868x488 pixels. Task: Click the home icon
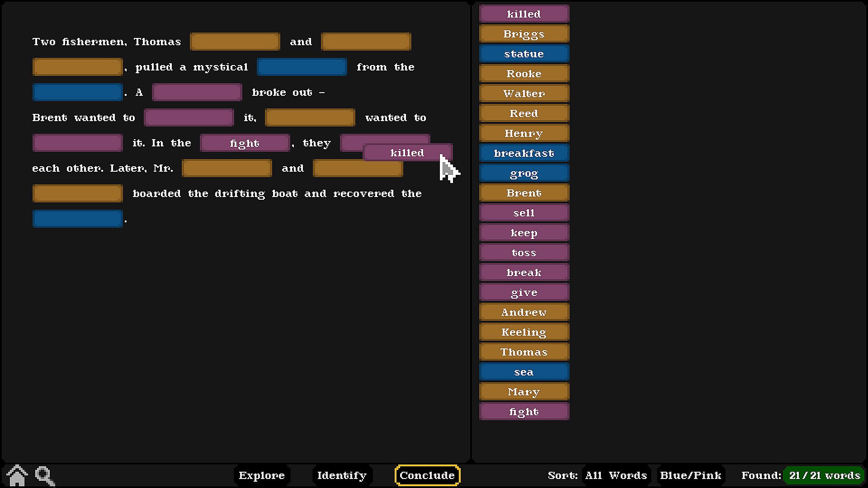17,475
